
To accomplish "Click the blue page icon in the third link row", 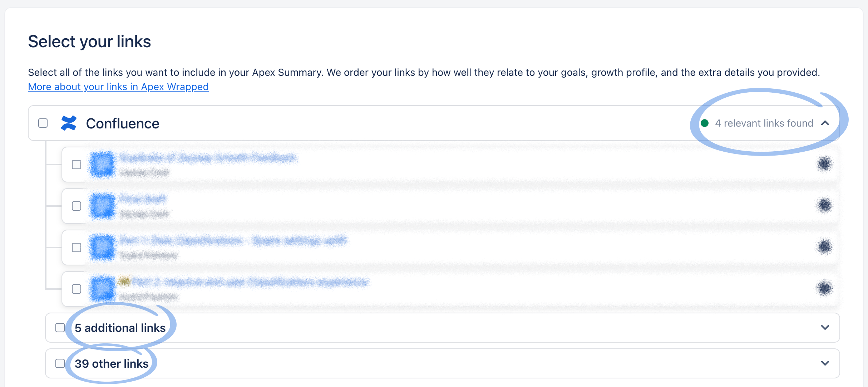I will (102, 247).
